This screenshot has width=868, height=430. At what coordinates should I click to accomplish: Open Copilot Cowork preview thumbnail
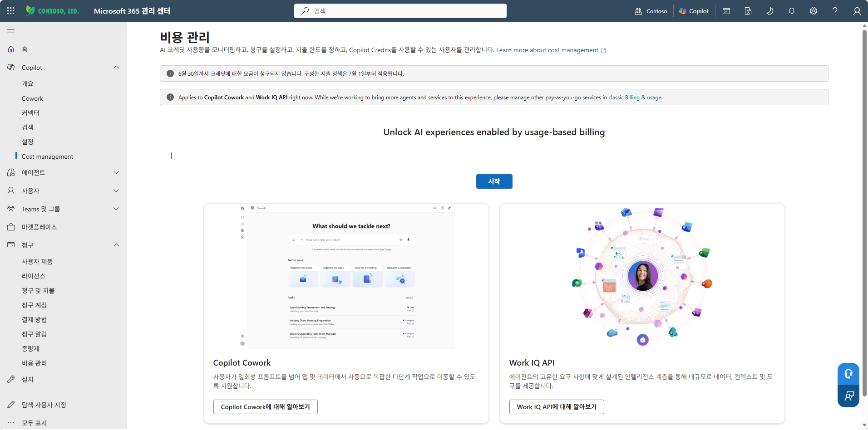[346, 276]
